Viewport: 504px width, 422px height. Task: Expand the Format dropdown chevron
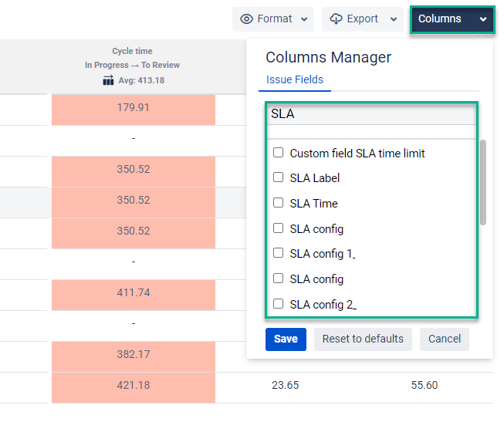point(304,19)
